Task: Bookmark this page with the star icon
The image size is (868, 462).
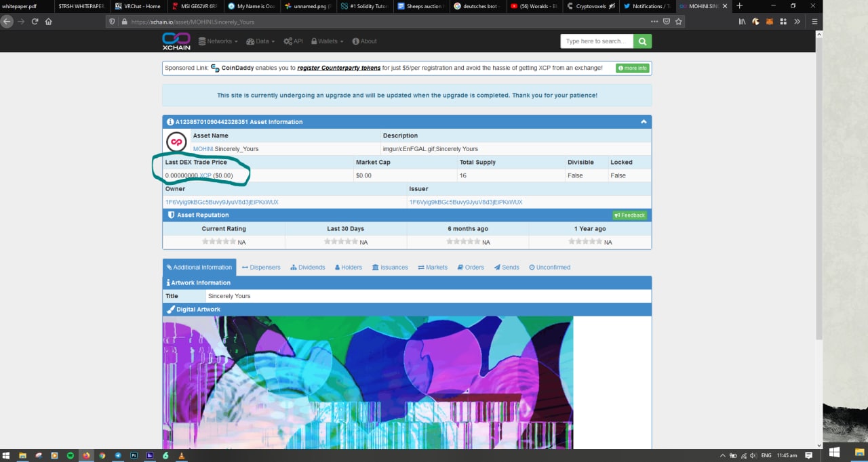Action: point(678,21)
